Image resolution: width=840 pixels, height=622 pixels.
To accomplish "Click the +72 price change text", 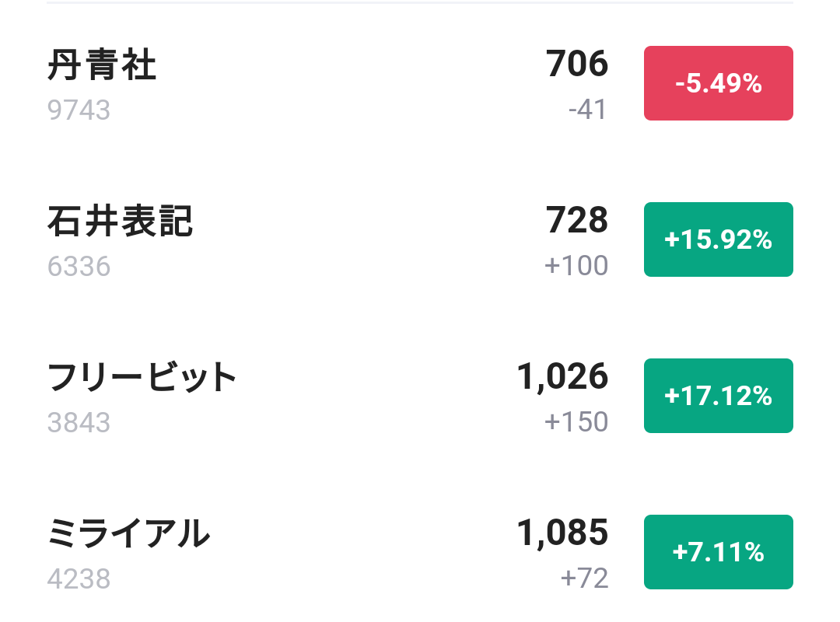I will tap(584, 578).
